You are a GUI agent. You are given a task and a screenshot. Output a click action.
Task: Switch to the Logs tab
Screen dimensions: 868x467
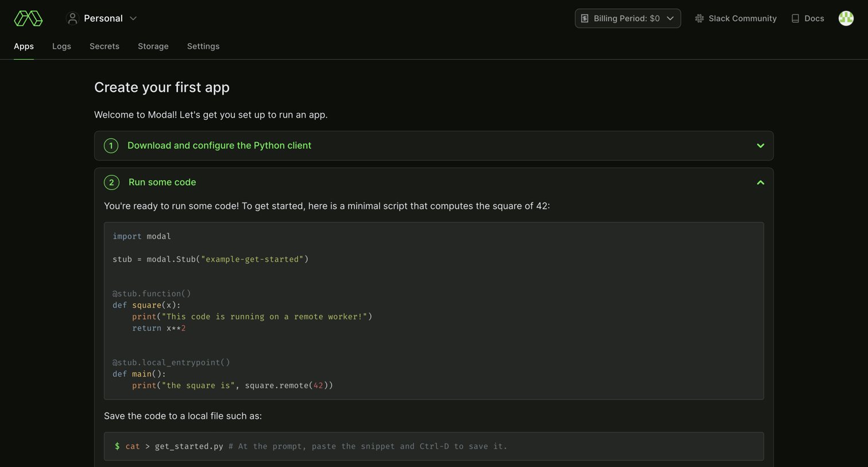[x=61, y=46]
